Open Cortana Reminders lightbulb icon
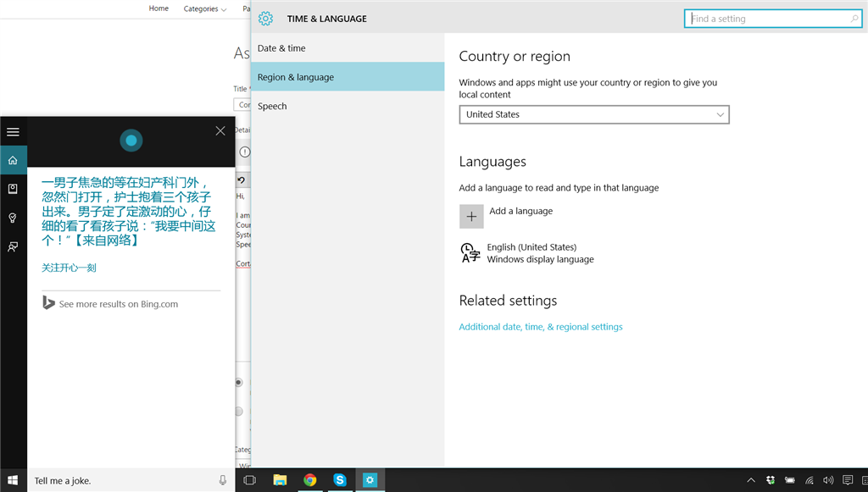 (x=13, y=218)
